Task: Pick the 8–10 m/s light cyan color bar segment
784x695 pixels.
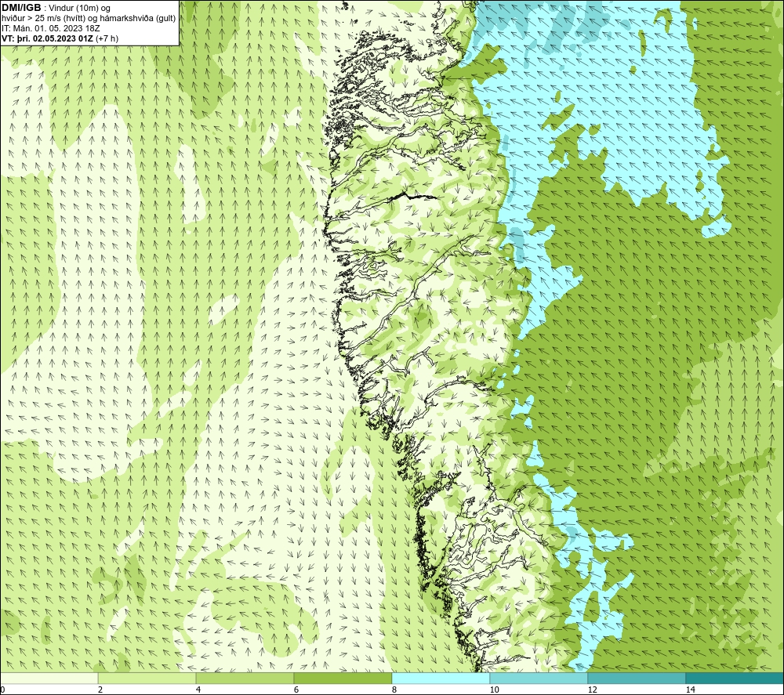Action: [441, 678]
